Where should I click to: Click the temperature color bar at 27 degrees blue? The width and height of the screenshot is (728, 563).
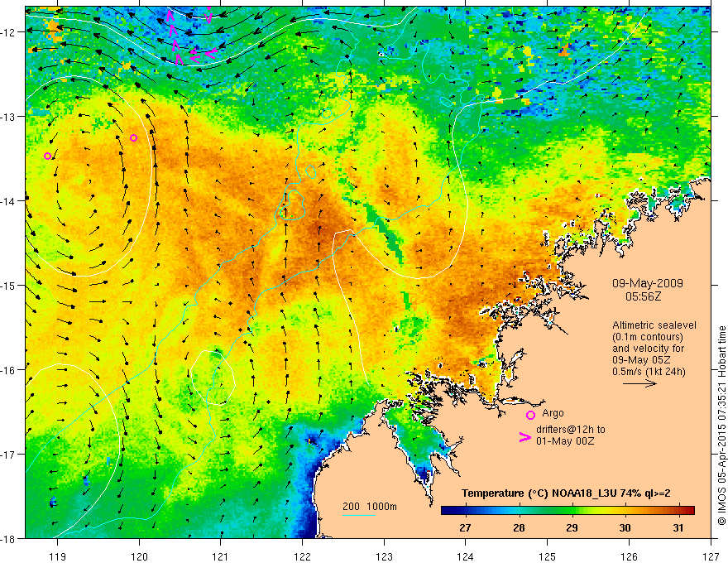point(465,510)
